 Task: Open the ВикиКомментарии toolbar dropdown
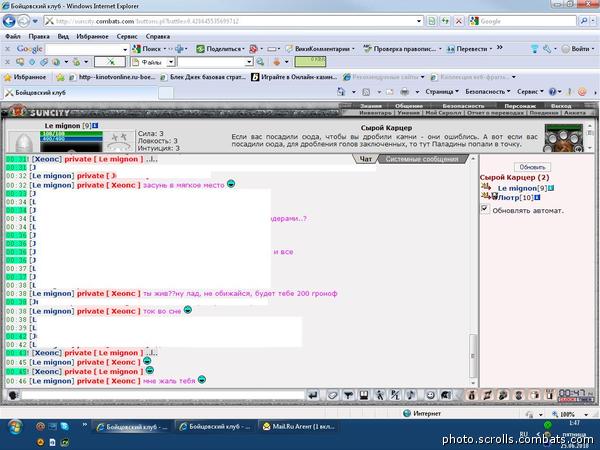[x=353, y=49]
